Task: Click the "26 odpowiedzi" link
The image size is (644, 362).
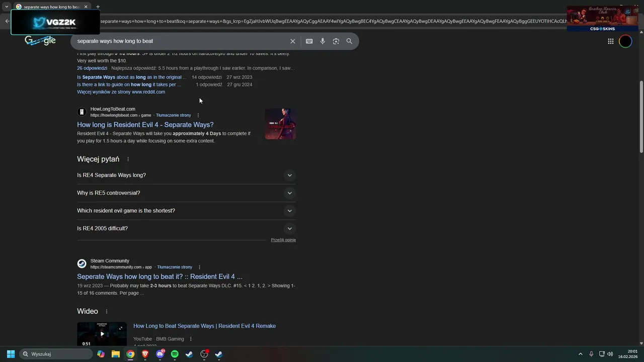Action: [x=92, y=68]
